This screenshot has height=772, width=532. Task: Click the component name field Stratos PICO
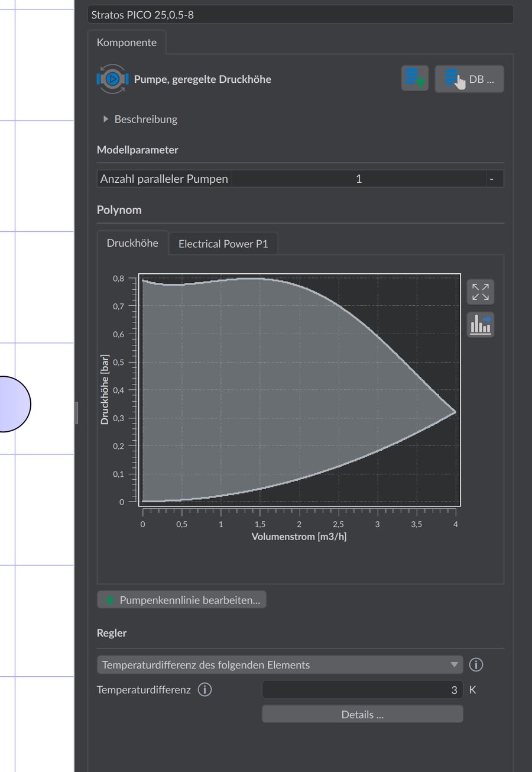(x=300, y=15)
